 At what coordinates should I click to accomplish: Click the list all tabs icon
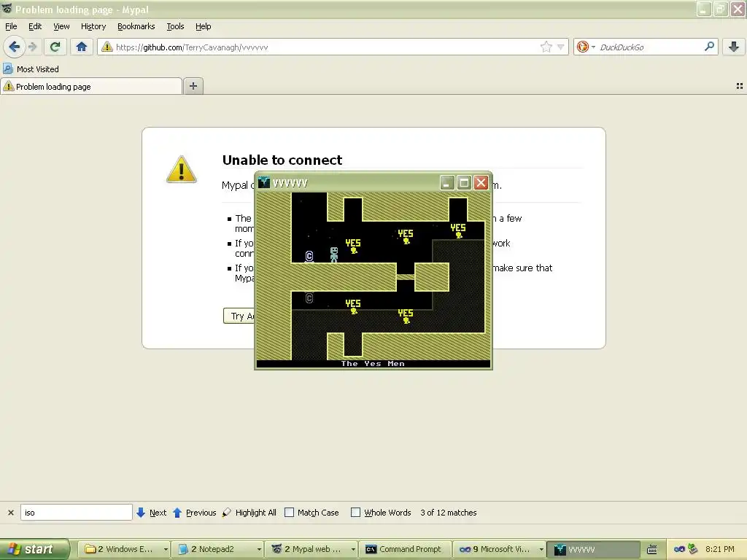click(740, 86)
